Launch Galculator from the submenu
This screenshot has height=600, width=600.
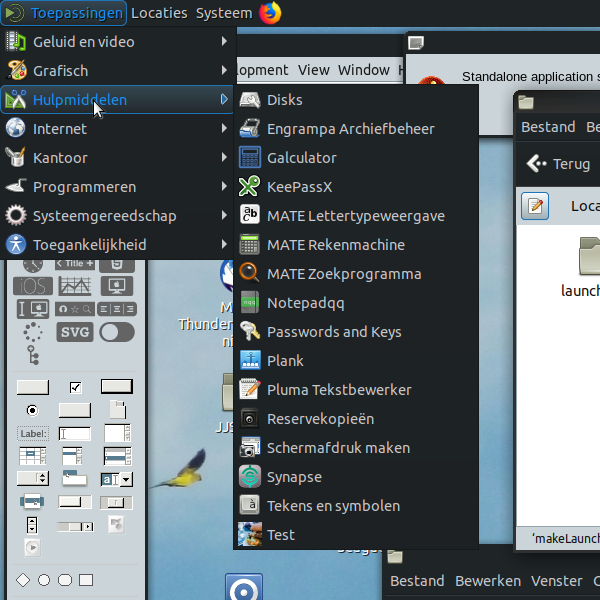coord(301,158)
